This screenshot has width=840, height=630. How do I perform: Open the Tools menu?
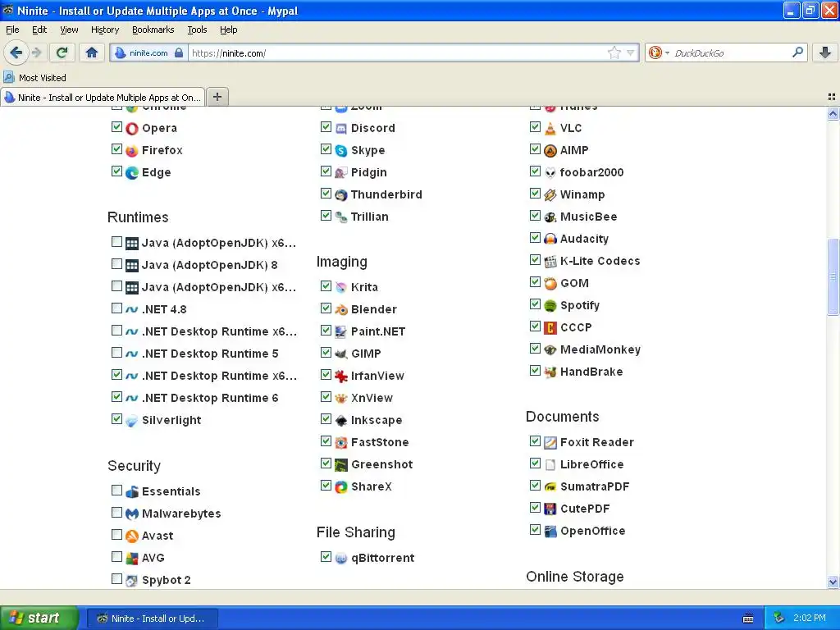click(x=197, y=30)
